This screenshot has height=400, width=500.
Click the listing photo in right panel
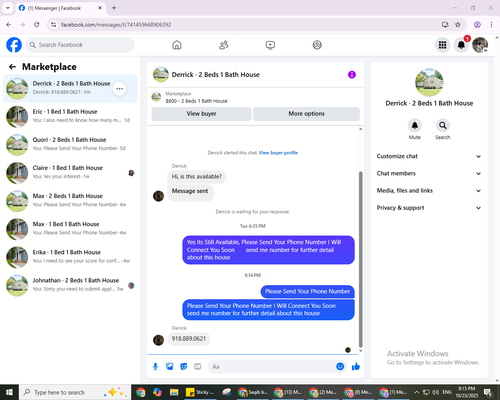pyautogui.click(x=429, y=82)
